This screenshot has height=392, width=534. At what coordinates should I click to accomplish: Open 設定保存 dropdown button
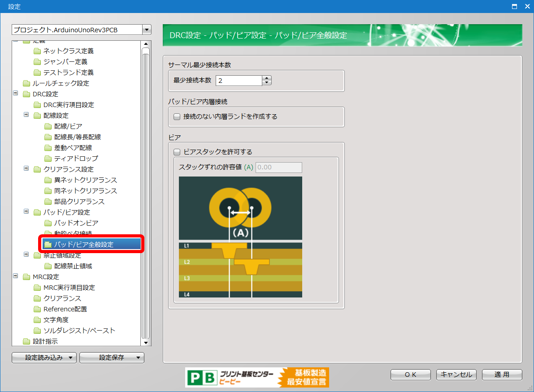112,358
